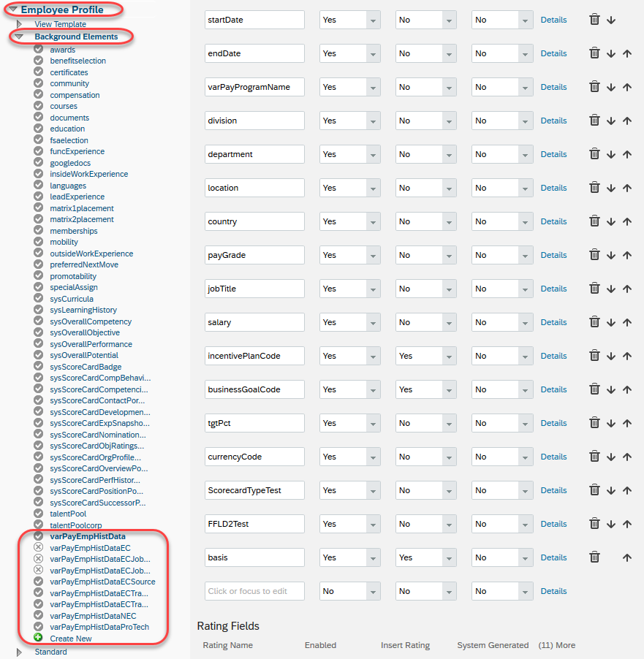Click the empty 'Click or focus to edit' field

pos(254,591)
